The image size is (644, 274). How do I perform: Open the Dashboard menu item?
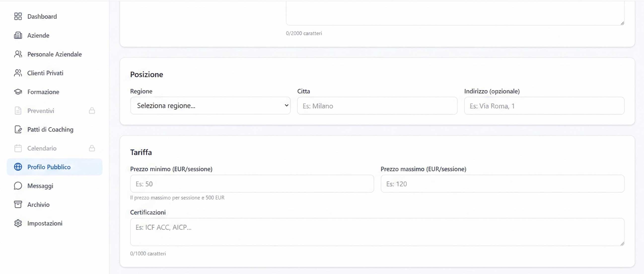click(x=55, y=16)
